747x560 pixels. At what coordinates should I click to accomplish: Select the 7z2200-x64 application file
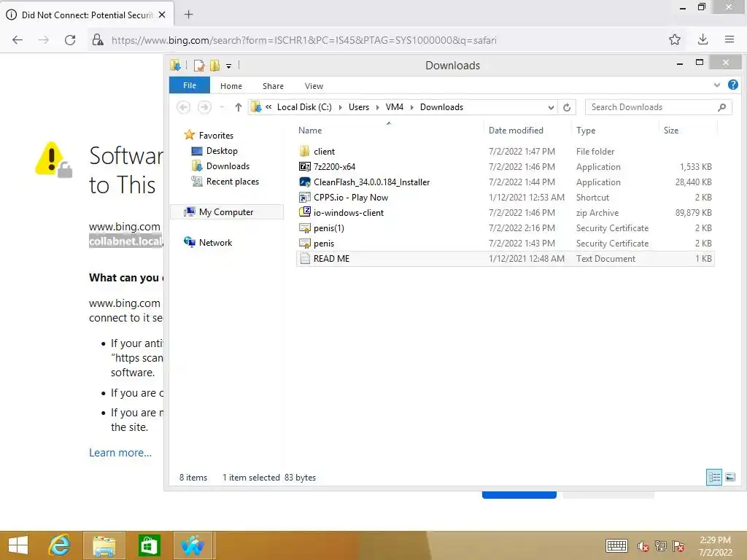(x=505, y=167)
